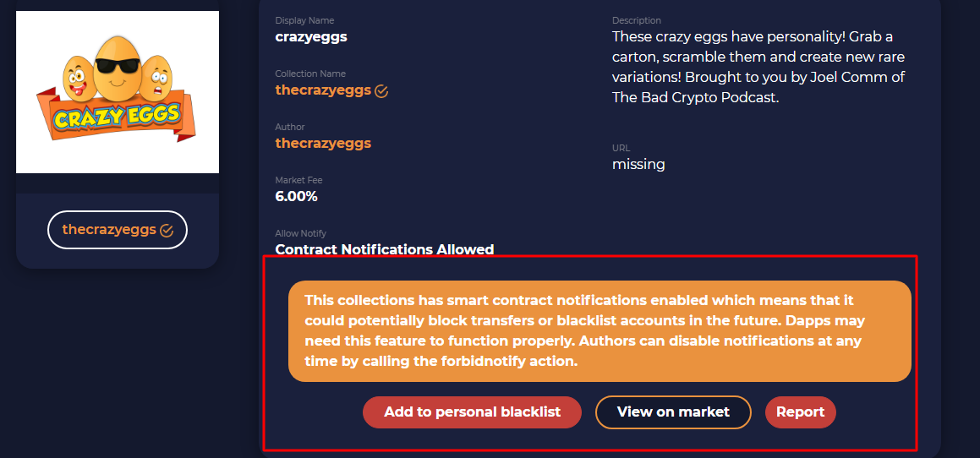Click the Crazy Eggs banner text in logo
Screen dimensions: 980x458
click(x=118, y=116)
